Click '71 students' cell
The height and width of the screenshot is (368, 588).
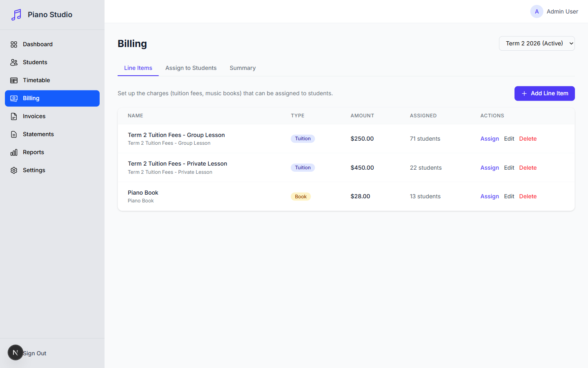(x=425, y=139)
